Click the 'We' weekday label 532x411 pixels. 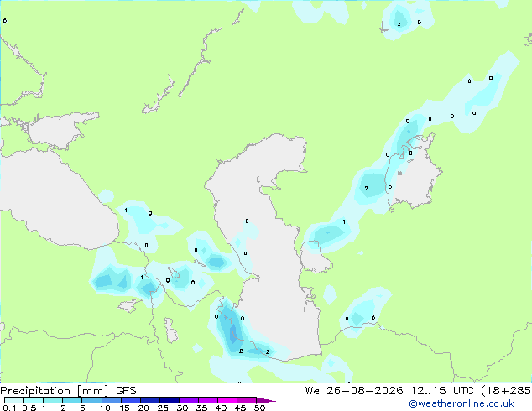click(312, 391)
